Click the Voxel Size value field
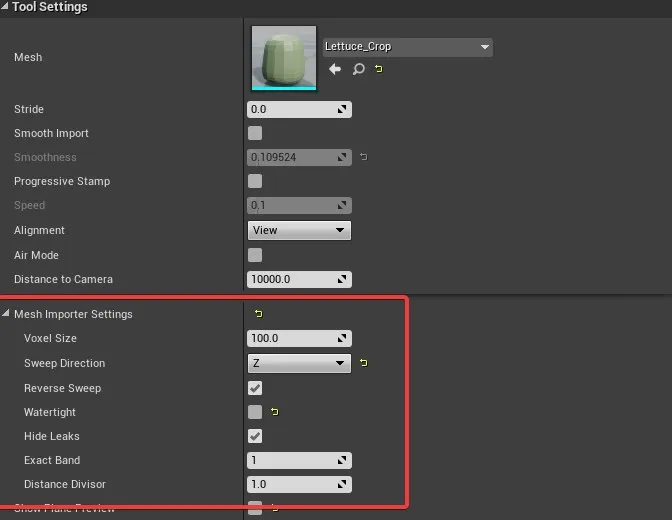 coord(291,338)
